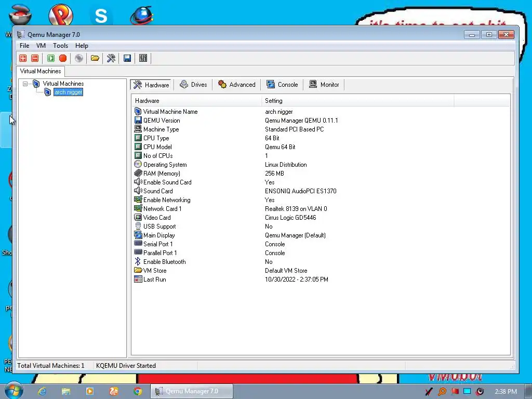Screen dimensions: 532x399
Task: Open the Advanced tab
Action: coord(236,85)
